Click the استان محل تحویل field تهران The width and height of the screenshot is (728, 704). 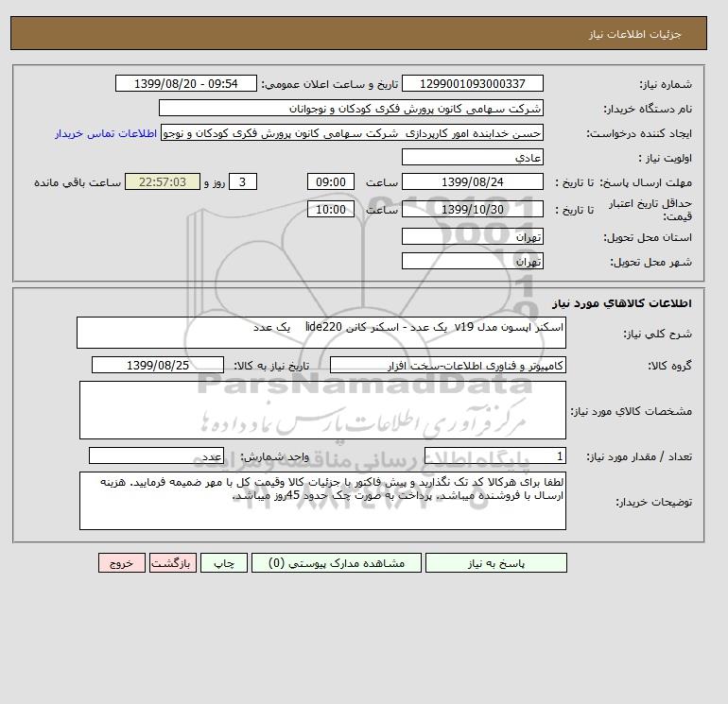pos(472,236)
